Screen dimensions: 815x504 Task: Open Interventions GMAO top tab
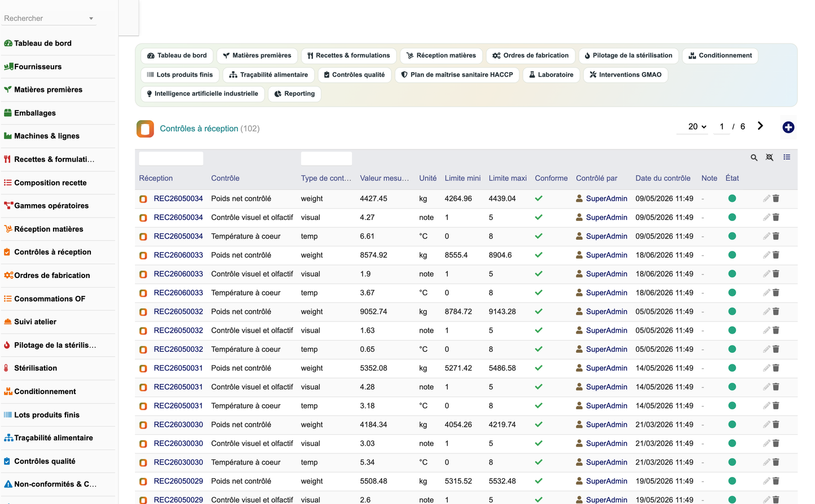pyautogui.click(x=625, y=75)
